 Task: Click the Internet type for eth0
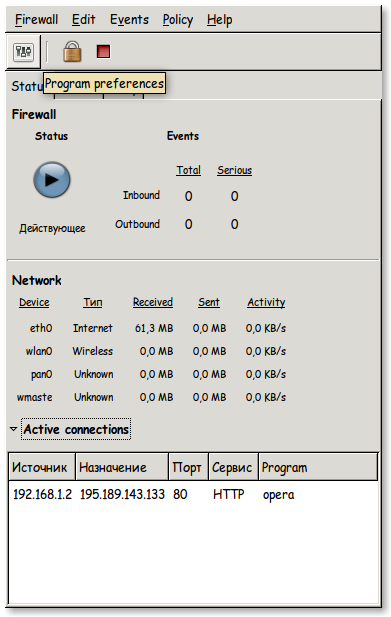pos(93,328)
